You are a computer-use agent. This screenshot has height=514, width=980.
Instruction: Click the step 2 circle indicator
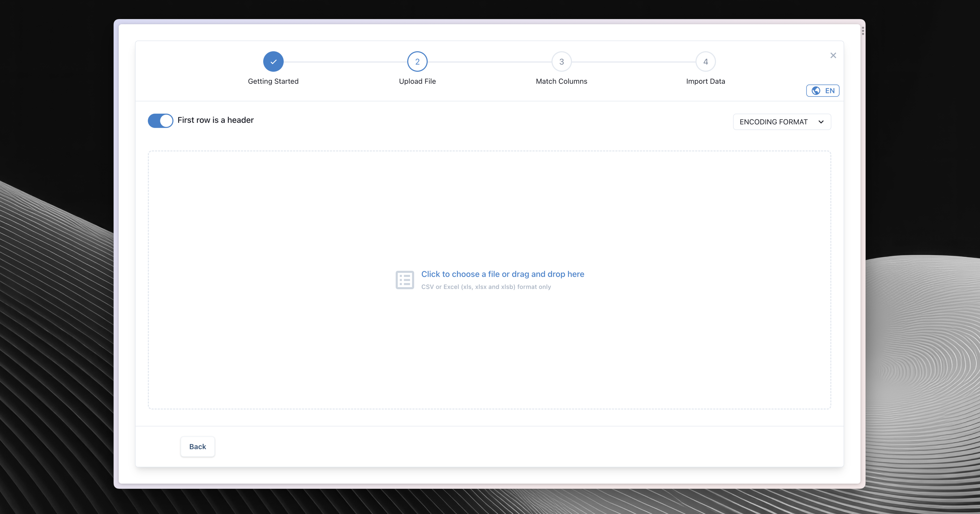417,61
